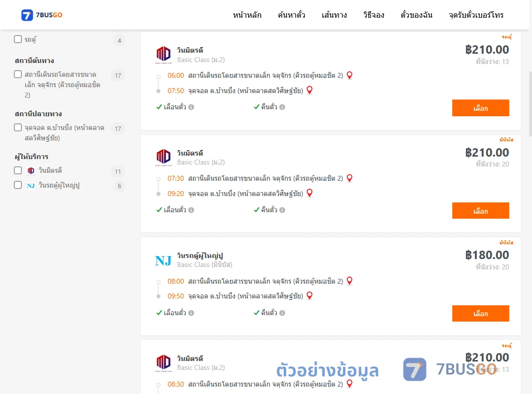Viewport: 532px width, 394px height.
Task: Select the 07:30 trip with เลือก button
Action: (x=480, y=211)
